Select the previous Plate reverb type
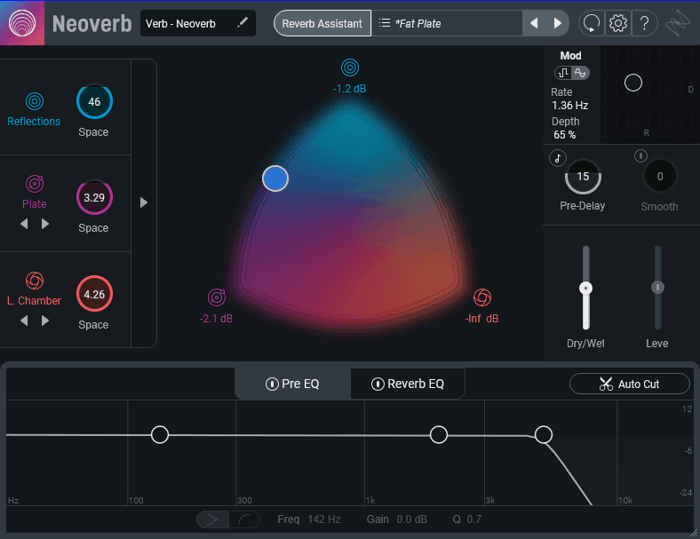The height and width of the screenshot is (539, 700). tap(24, 224)
